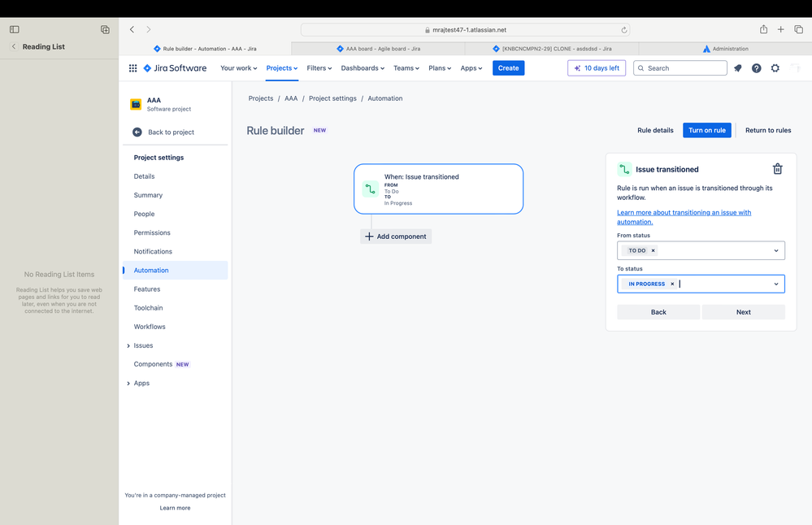
Task: Click the tab group icon in Safari sidebar
Action: point(105,29)
